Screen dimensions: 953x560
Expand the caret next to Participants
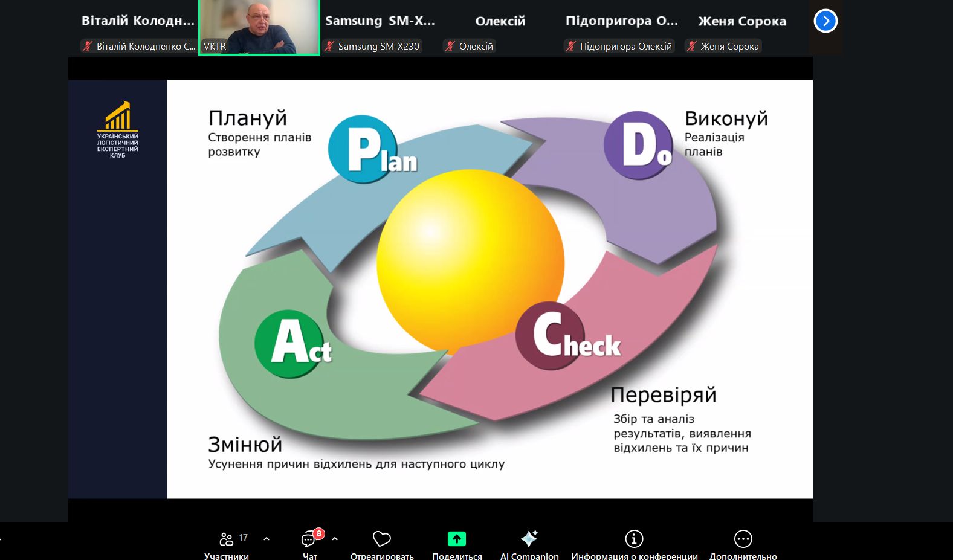tap(267, 539)
